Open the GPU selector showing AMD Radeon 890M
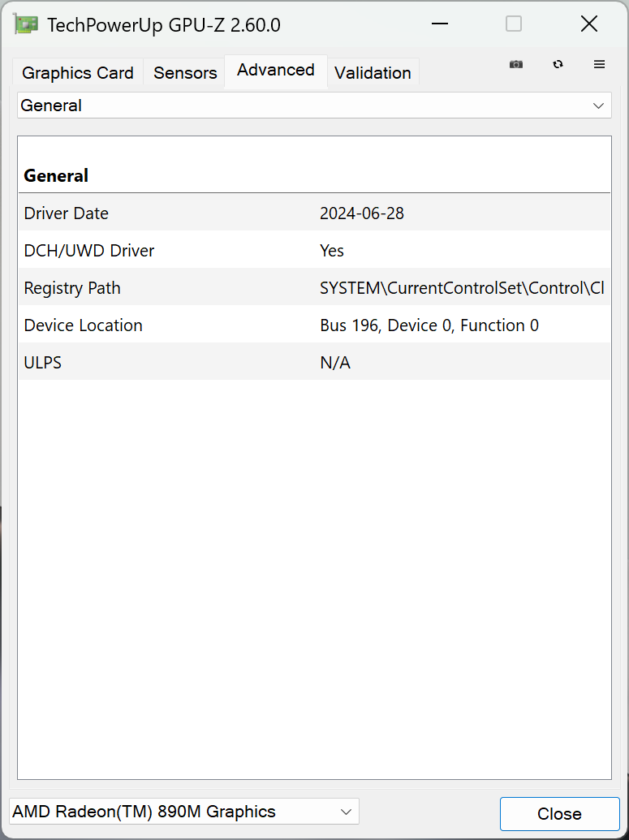This screenshot has width=629, height=840. pos(183,811)
